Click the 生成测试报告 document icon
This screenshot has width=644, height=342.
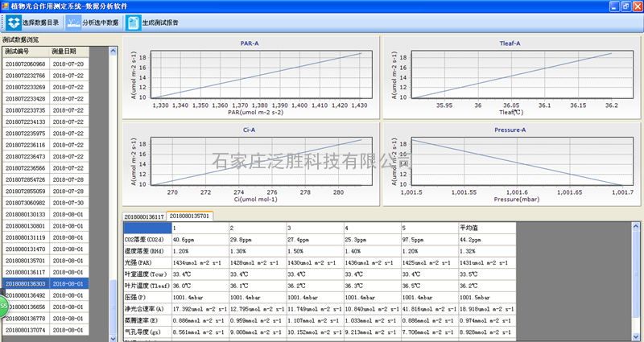133,23
